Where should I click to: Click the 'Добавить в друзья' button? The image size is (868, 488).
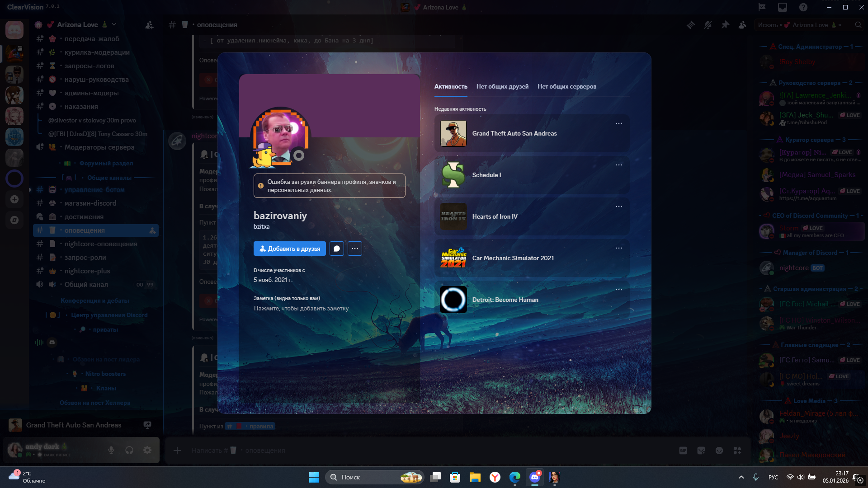(289, 249)
